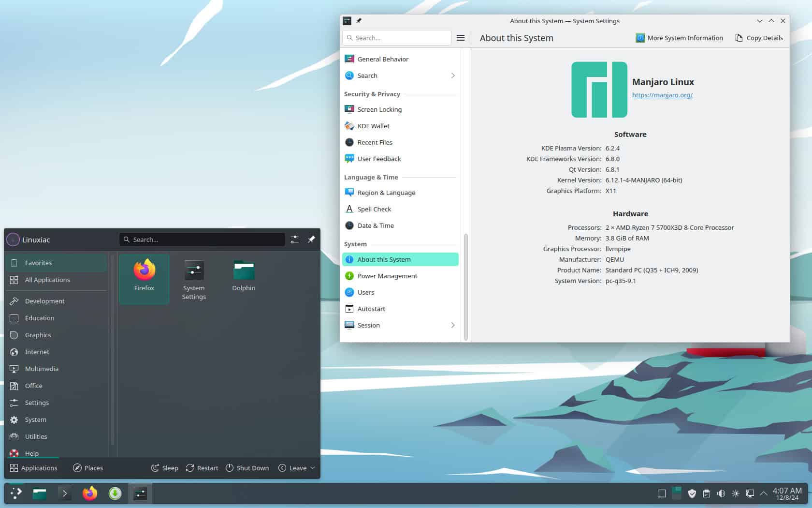Click the Copy Details button
The image size is (812, 508).
[759, 38]
